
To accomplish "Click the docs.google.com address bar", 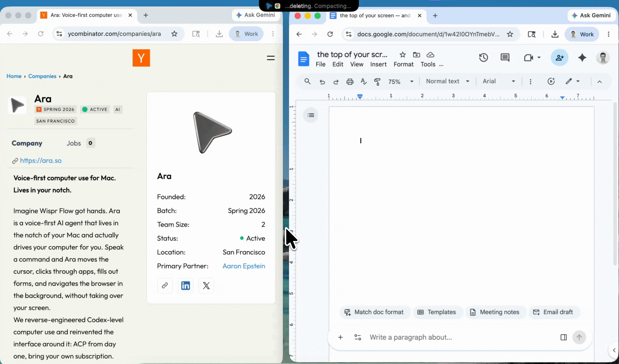I will [x=428, y=34].
